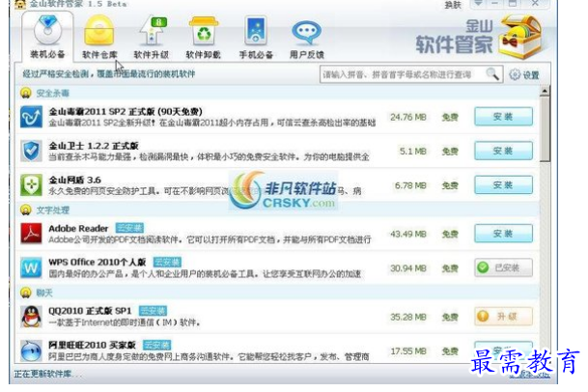588x392 pixels.
Task: Open 设置 settings gear
Action: 524,74
